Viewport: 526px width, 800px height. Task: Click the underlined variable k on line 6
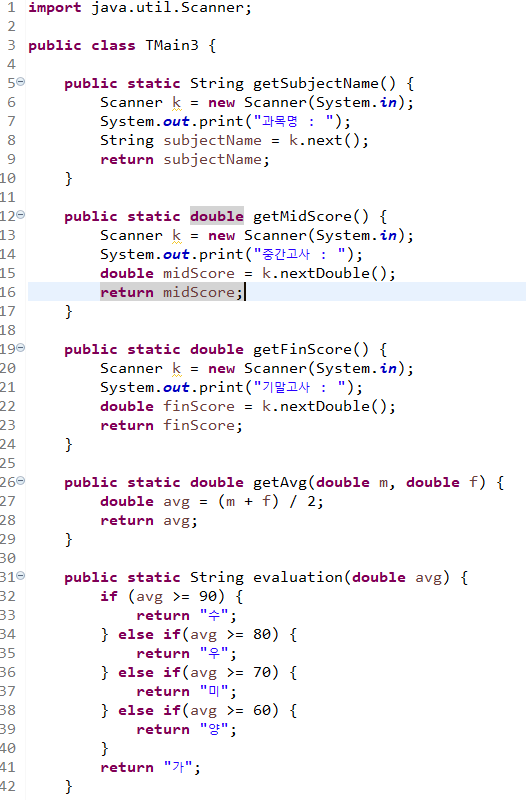click(177, 103)
